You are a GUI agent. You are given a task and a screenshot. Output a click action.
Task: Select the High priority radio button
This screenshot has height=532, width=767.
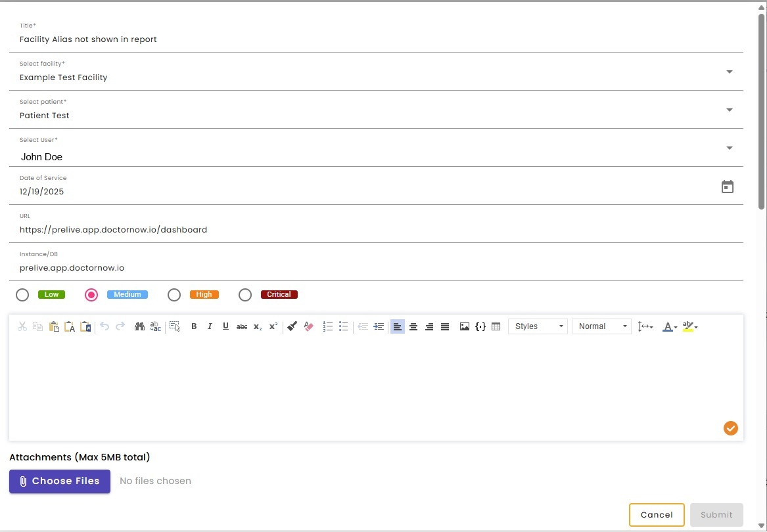pyautogui.click(x=174, y=295)
